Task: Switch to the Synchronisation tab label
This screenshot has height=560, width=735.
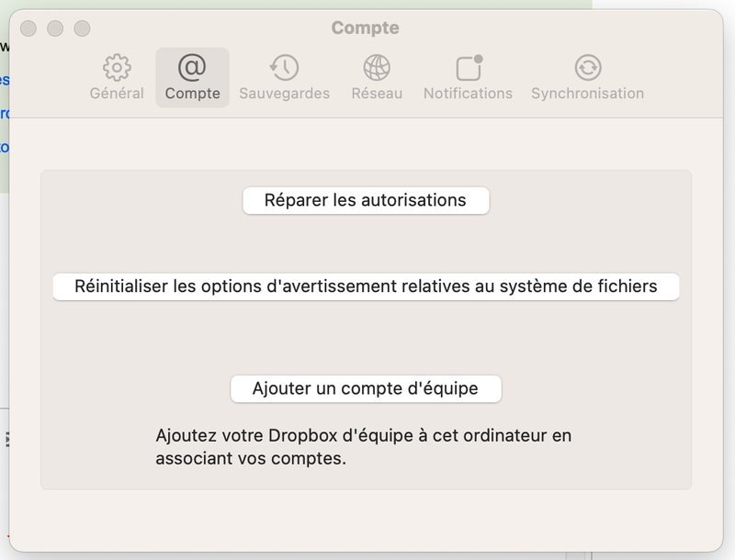Action: point(587,93)
